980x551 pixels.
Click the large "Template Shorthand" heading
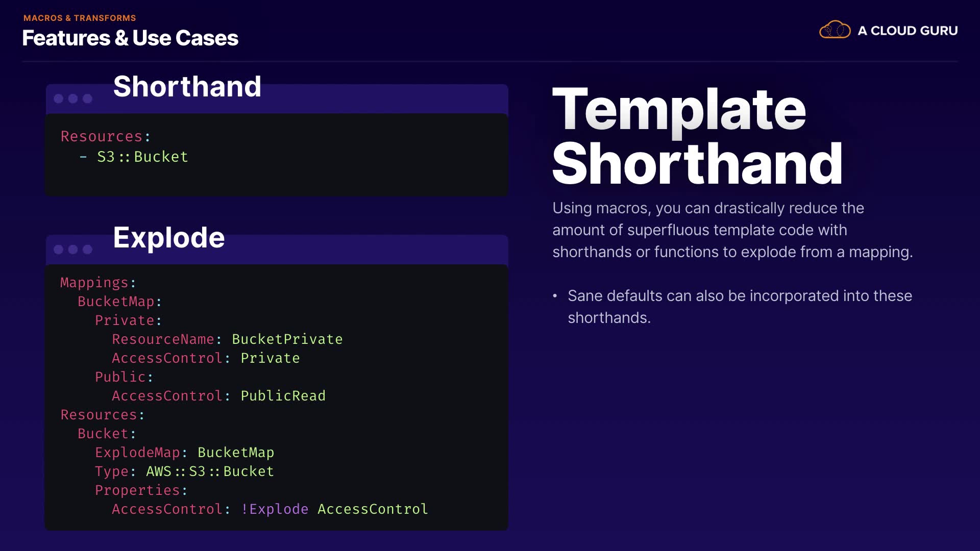(x=697, y=136)
